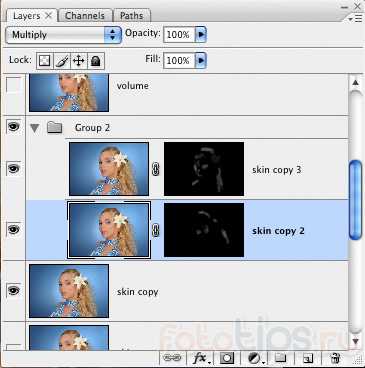Switch to the Paths tab
The width and height of the screenshot is (365, 368).
point(132,16)
